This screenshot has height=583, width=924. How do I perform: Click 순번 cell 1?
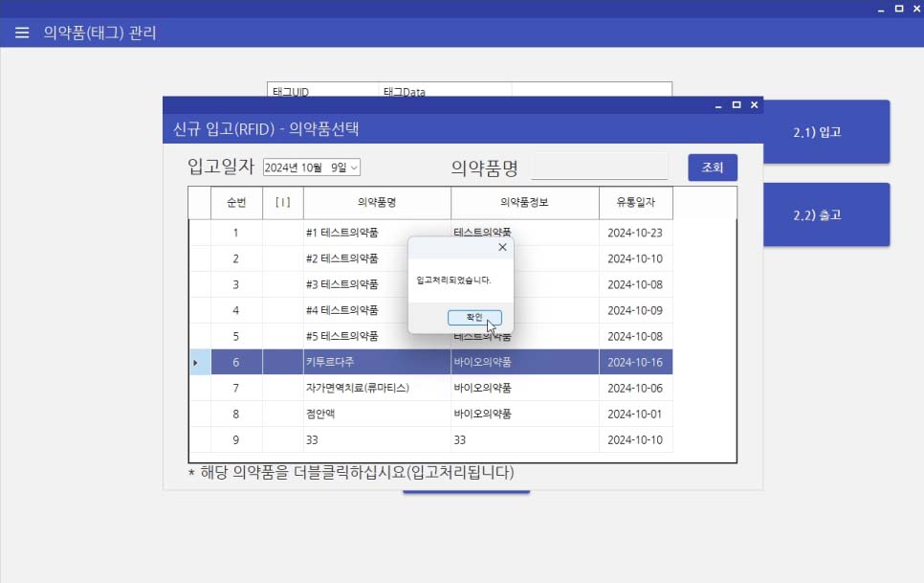[x=236, y=233]
